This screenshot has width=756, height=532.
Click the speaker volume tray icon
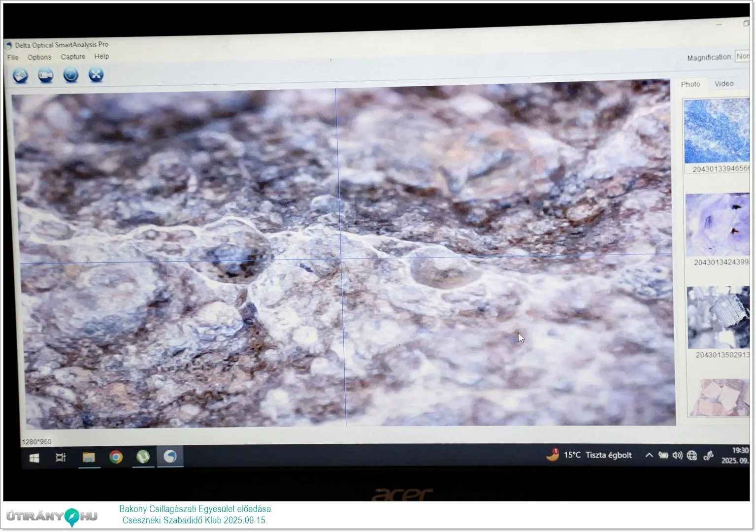tap(677, 456)
